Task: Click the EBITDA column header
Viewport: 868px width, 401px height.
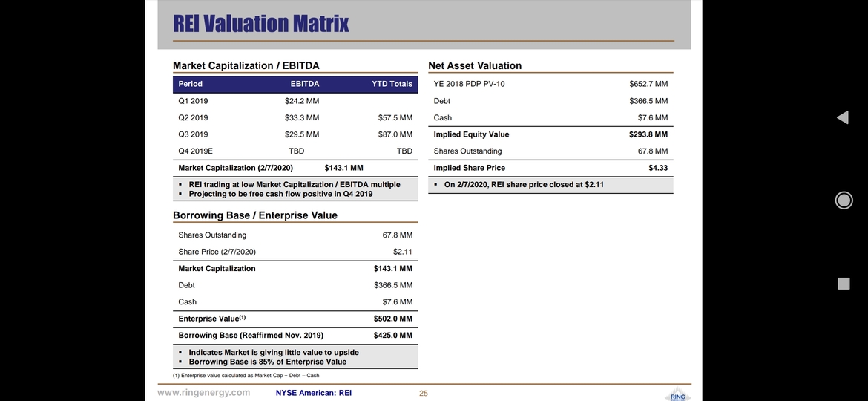Action: tap(305, 84)
